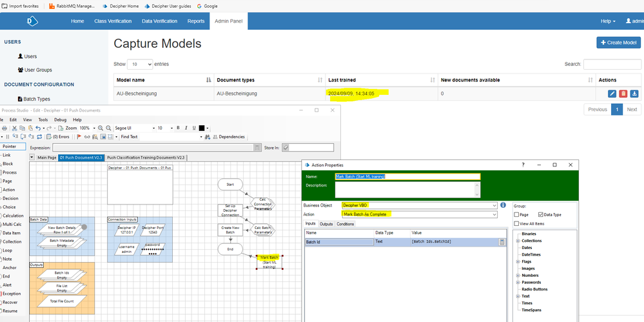Click the cut scissors icon in toolbar
This screenshot has height=322, width=644.
[14, 128]
